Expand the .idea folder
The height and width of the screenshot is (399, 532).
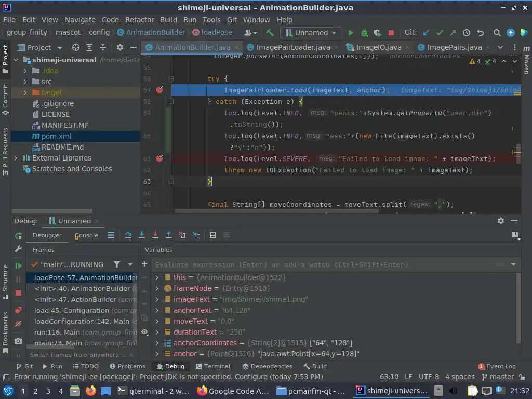point(25,71)
